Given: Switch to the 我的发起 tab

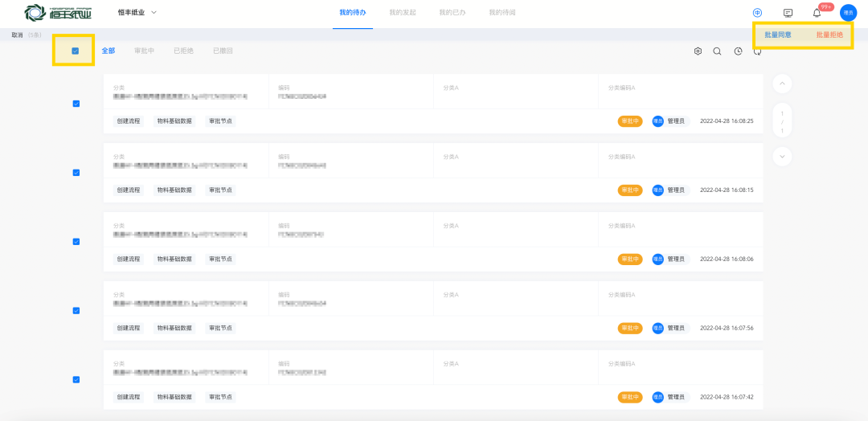Looking at the screenshot, I should coord(403,12).
